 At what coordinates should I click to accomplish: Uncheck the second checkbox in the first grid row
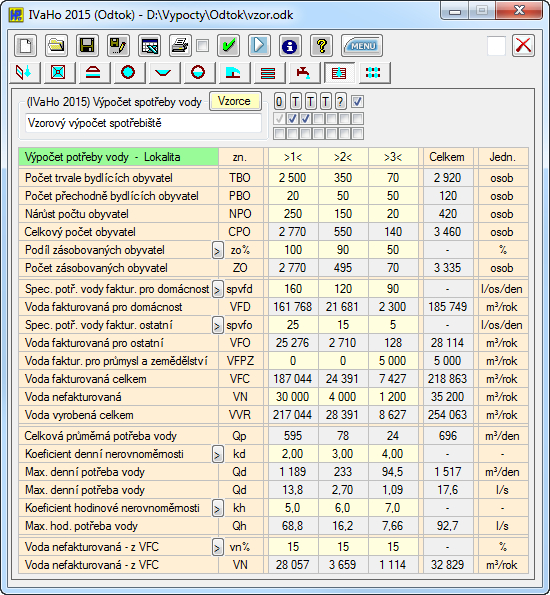pos(292,119)
